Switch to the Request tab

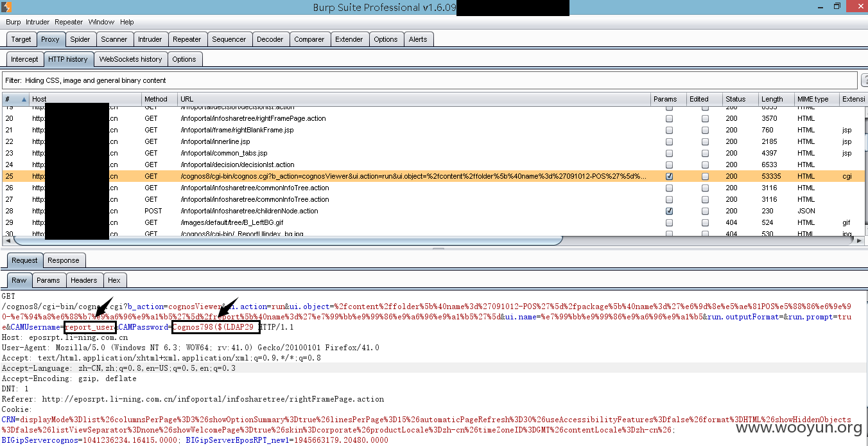(25, 260)
